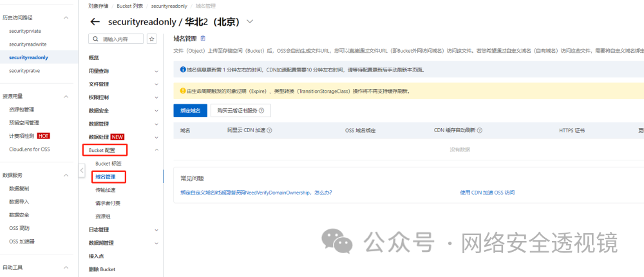Image resolution: width=644 pixels, height=277 pixels.
Task: Open 数据安全 under 数据服务 in left sidebar
Action: point(19,215)
